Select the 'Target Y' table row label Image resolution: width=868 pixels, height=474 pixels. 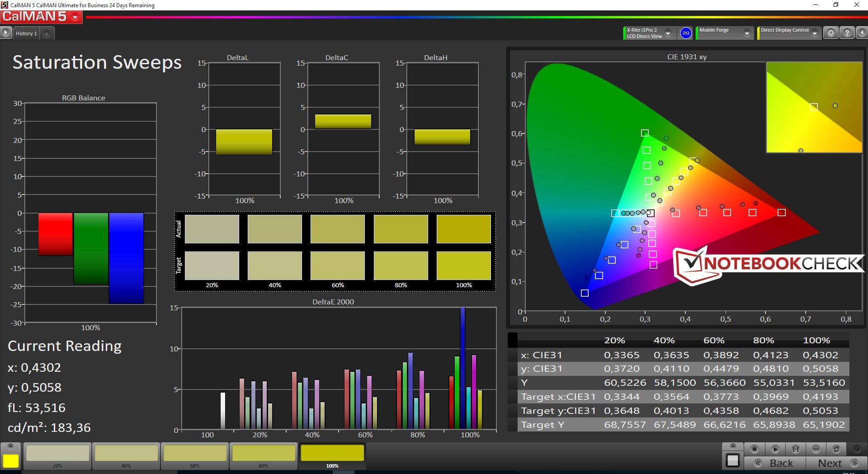[x=542, y=425]
